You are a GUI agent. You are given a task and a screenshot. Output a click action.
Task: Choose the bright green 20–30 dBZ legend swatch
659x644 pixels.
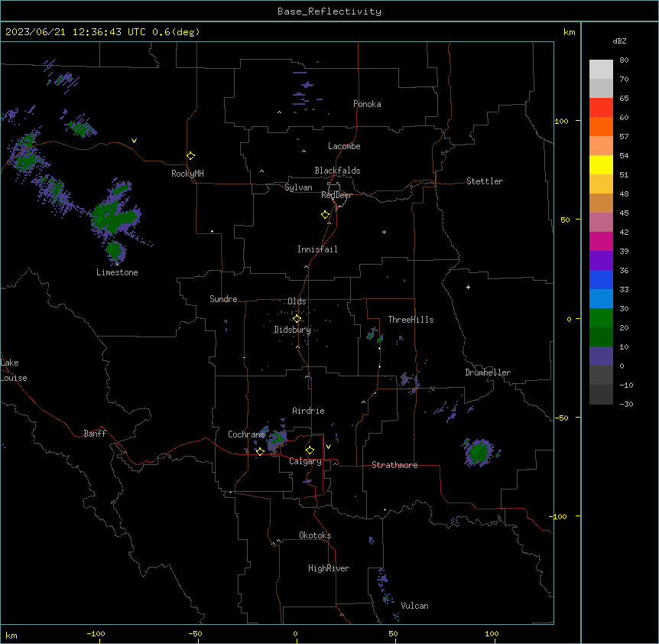tap(601, 318)
